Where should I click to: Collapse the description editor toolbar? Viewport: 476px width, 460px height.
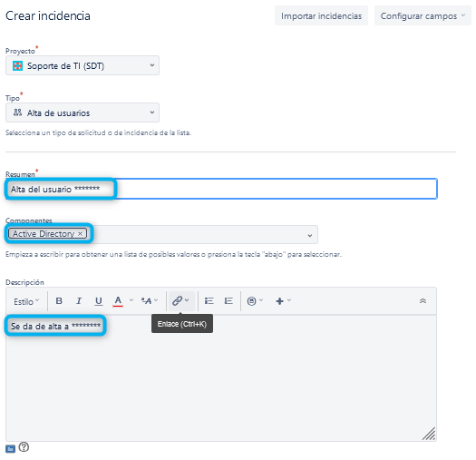[423, 301]
